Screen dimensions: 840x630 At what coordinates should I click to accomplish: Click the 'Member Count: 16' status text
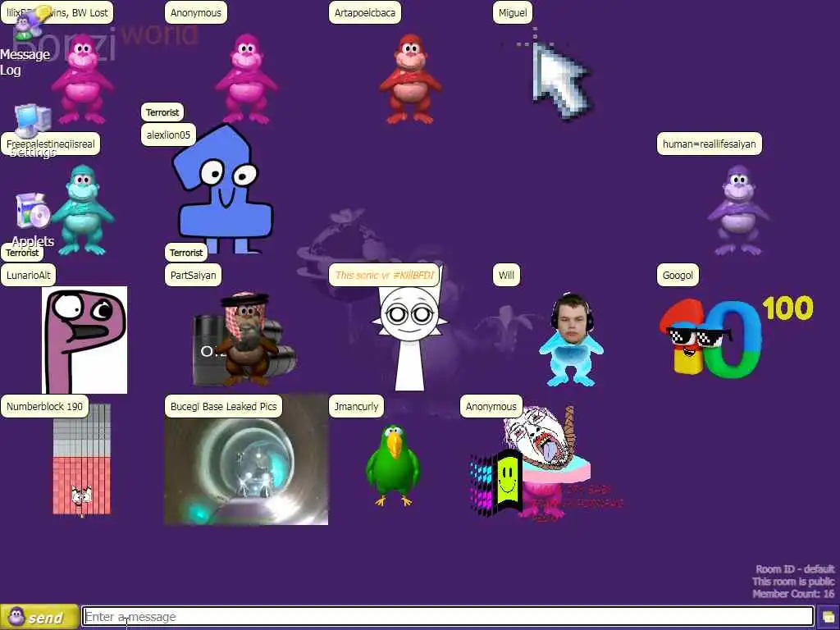(x=793, y=594)
